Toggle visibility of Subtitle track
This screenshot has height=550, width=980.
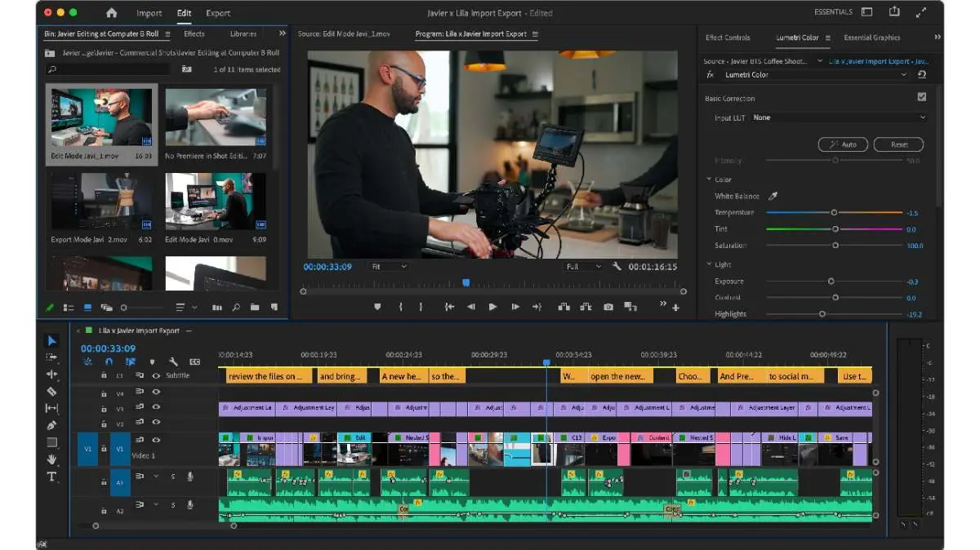156,375
